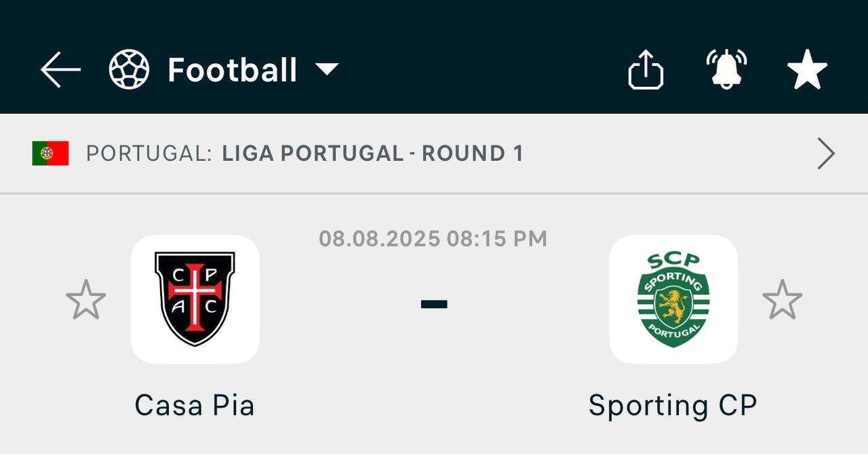Open the Football sport selector label
868x471 pixels.
point(233,70)
